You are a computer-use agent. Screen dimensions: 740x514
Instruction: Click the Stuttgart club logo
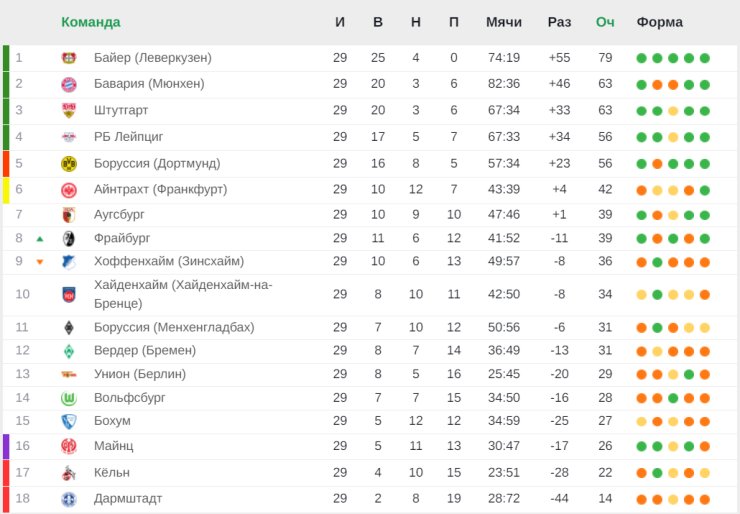(x=69, y=110)
